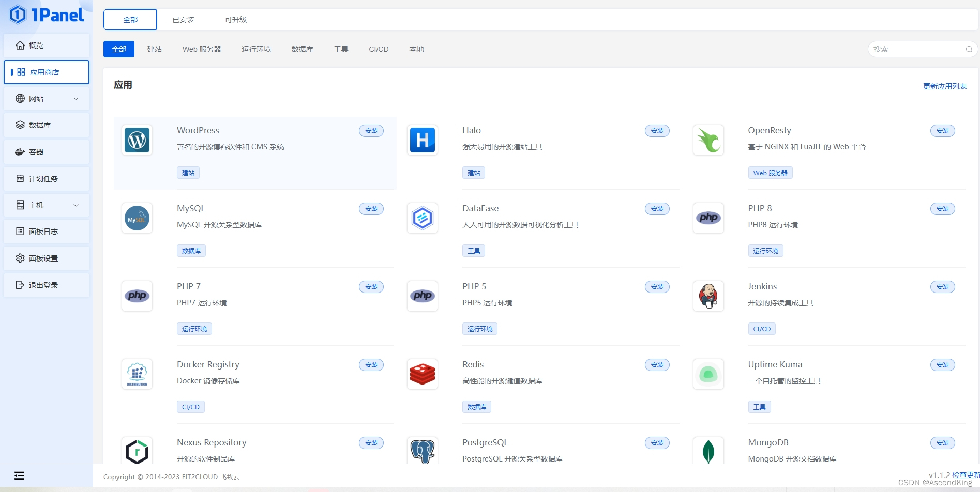Image resolution: width=980 pixels, height=492 pixels.
Task: Install MongoDB with 安装 button
Action: tap(943, 443)
